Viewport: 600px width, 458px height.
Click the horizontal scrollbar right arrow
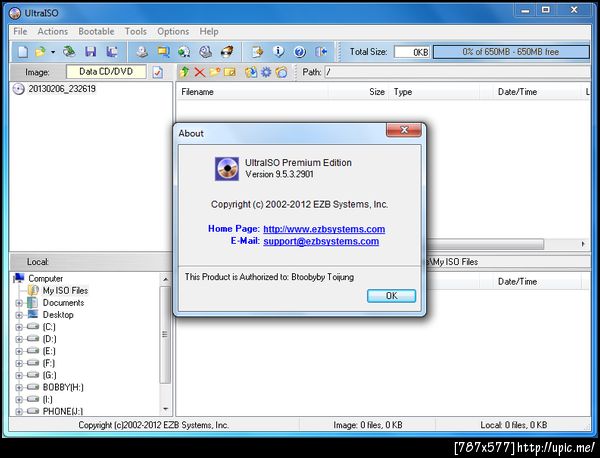[x=583, y=244]
